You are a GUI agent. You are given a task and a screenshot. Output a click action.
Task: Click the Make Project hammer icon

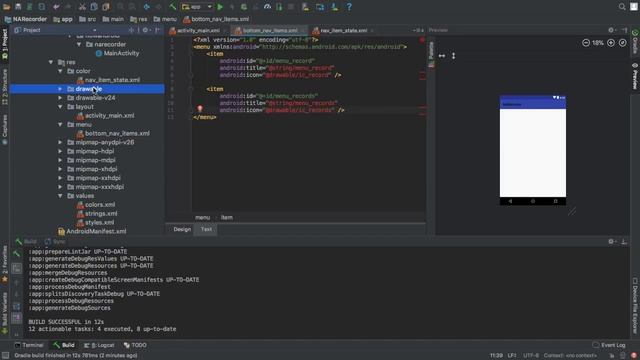pyautogui.click(x=173, y=7)
